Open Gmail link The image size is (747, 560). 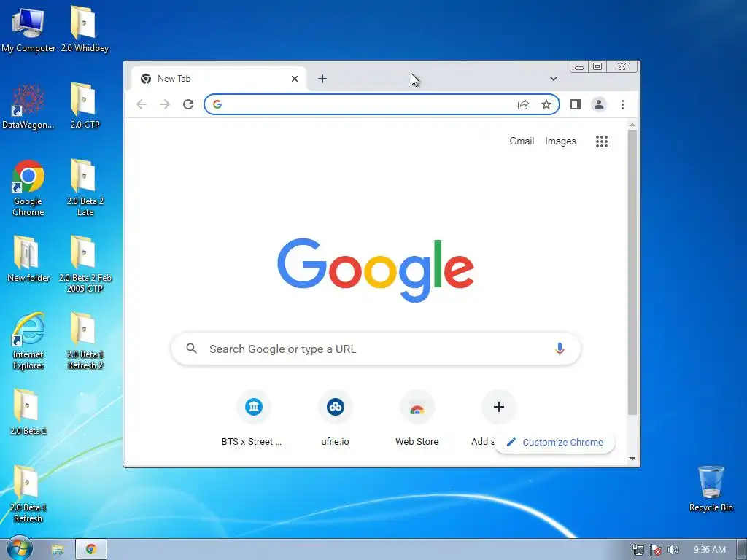(522, 141)
